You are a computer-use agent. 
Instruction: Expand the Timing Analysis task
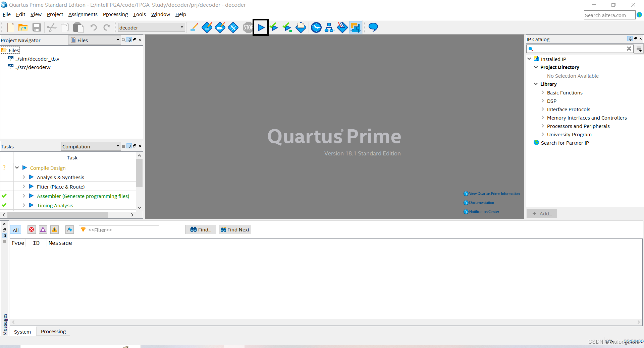coord(24,205)
